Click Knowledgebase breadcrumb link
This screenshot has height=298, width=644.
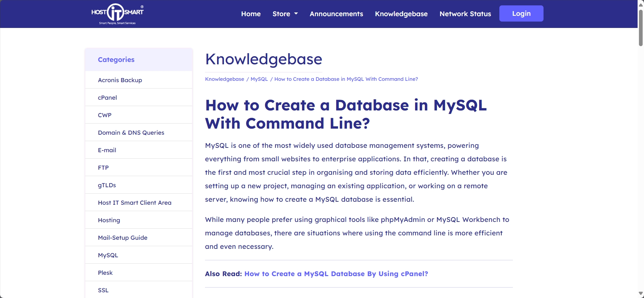pos(225,79)
